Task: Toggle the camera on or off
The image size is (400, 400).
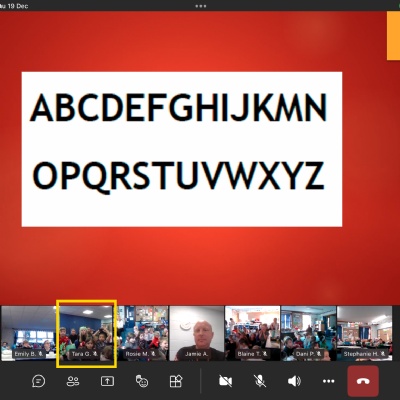Action: (226, 381)
